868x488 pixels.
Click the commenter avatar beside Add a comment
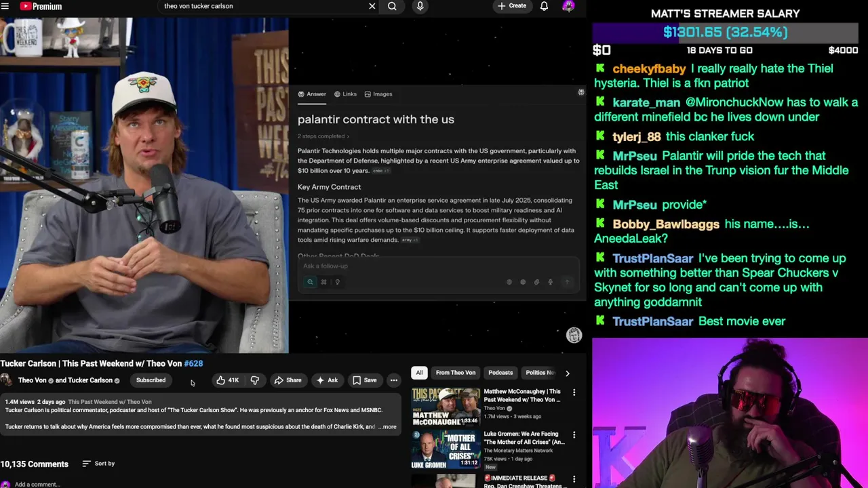click(5, 484)
